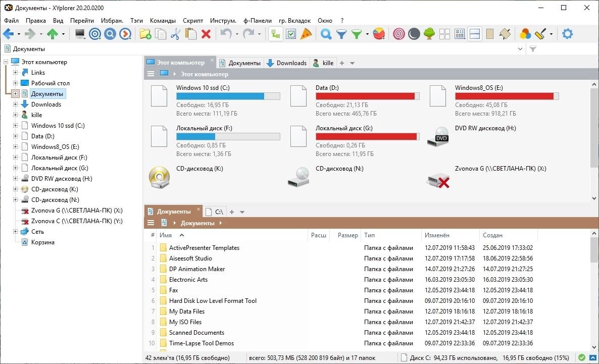Expand the Сеть node in the tree
The width and height of the screenshot is (599, 364).
(15, 231)
